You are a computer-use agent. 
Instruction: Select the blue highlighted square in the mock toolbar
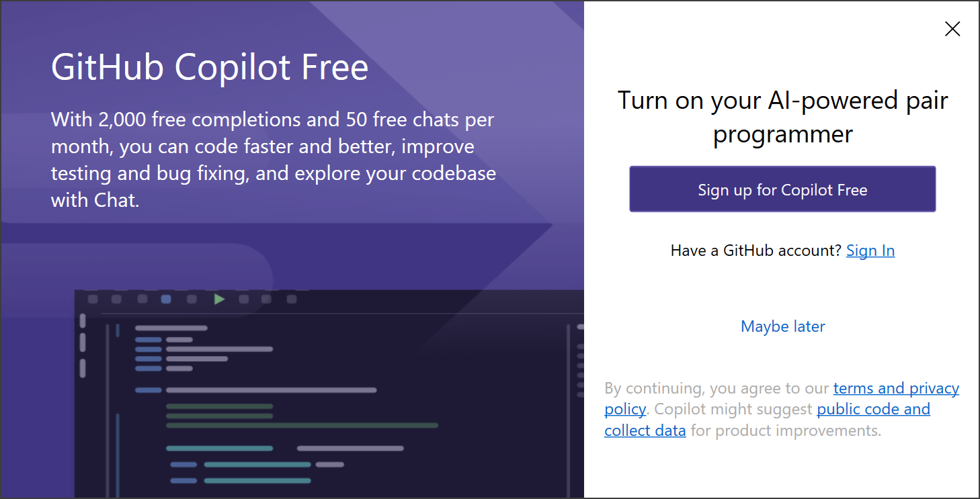click(166, 300)
